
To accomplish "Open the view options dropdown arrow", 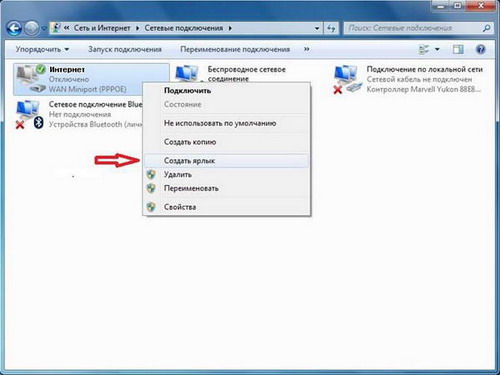I will point(437,50).
